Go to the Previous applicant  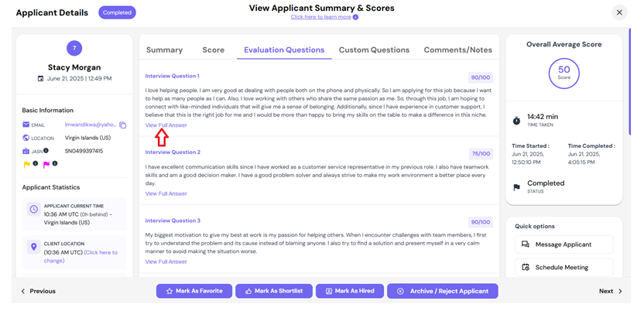(38, 291)
